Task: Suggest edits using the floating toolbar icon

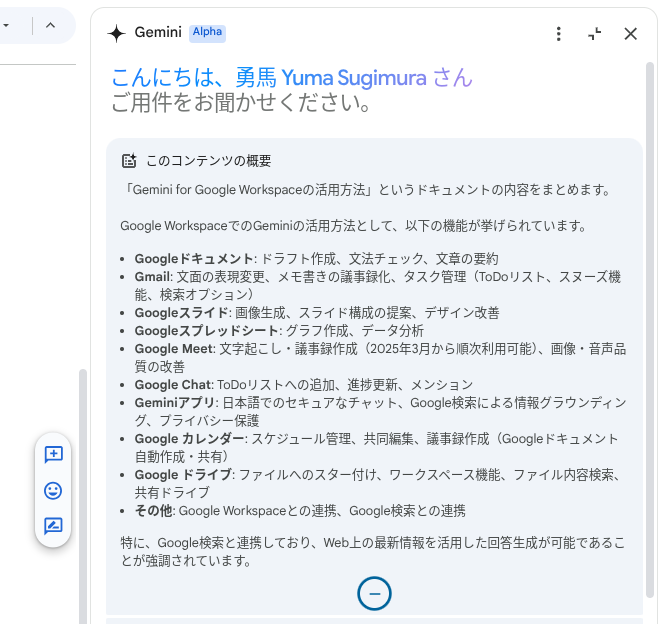Action: 53,526
